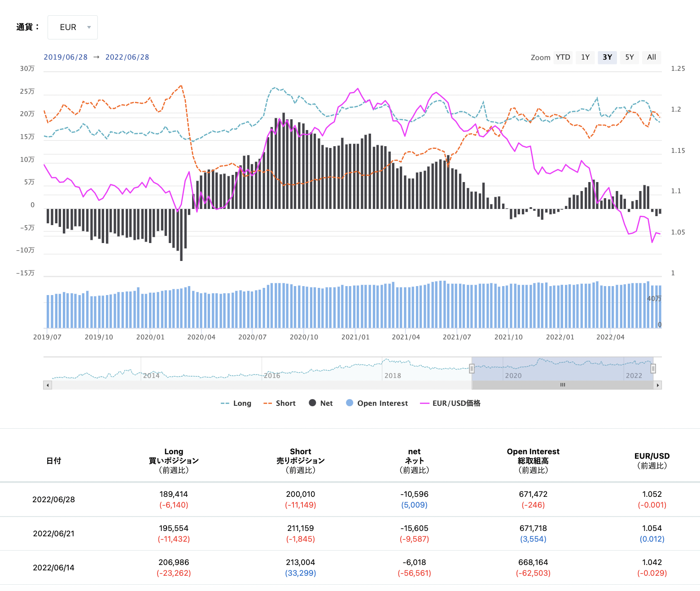Click the 2020/04 x-axis label
The width and height of the screenshot is (700, 591).
tap(201, 337)
